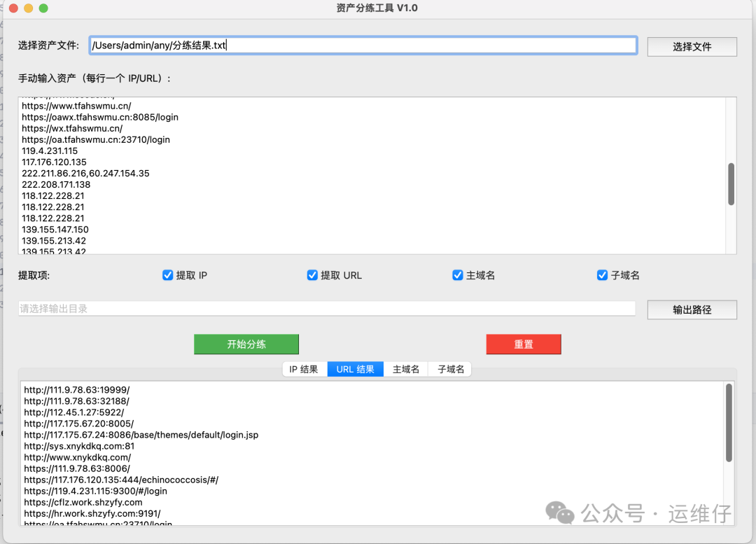
Task: Click the 请选择输出目录 output directory field
Action: 326,309
